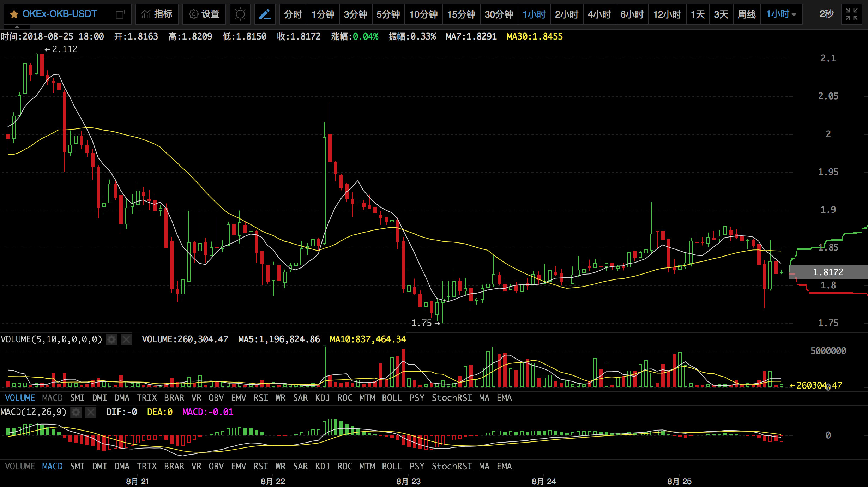Screen dimensions: 868x487
Task: Switch MACD panel to MTM
Action: tap(367, 466)
